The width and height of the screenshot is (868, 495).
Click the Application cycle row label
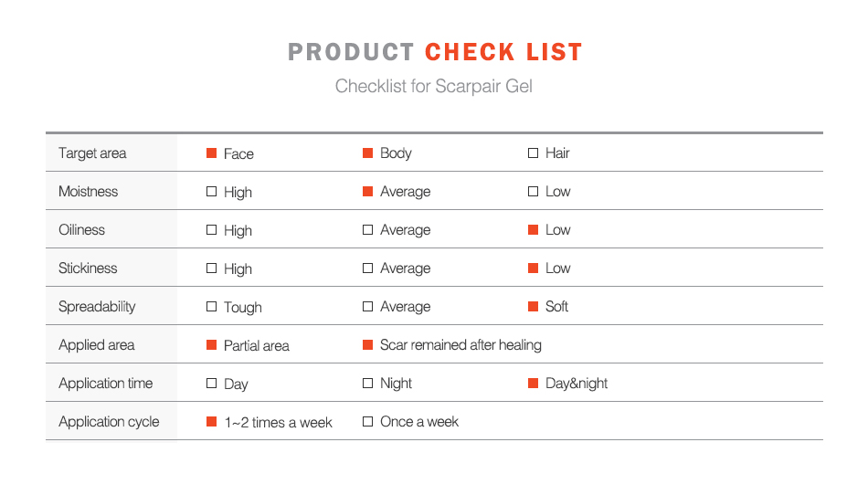(x=109, y=422)
